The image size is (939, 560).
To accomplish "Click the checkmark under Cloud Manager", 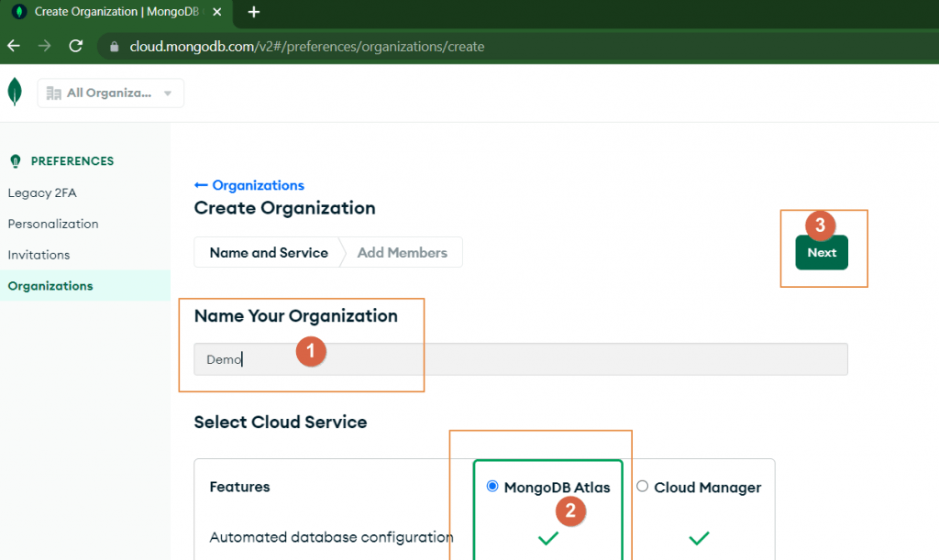I will coord(699,538).
